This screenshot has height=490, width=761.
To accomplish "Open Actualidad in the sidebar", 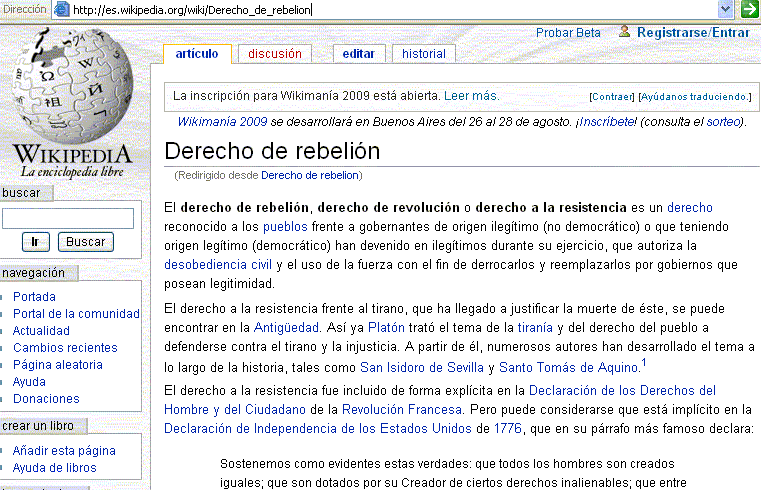I will [41, 330].
